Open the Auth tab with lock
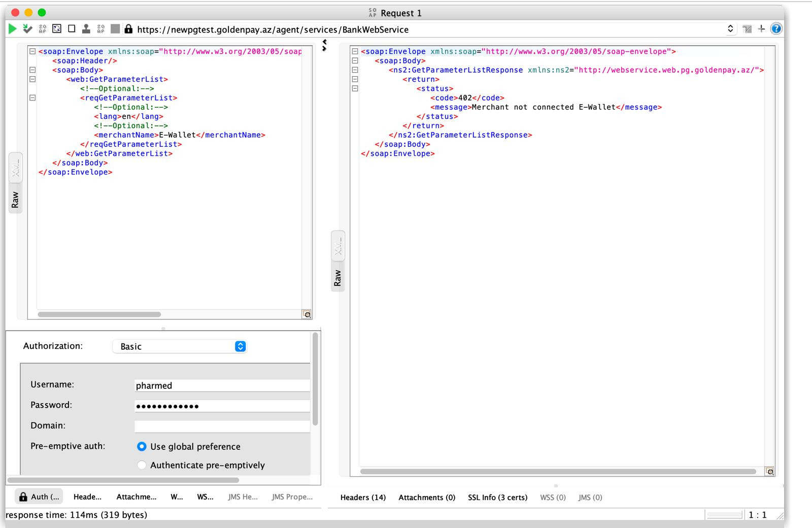The width and height of the screenshot is (812, 528). click(x=39, y=497)
